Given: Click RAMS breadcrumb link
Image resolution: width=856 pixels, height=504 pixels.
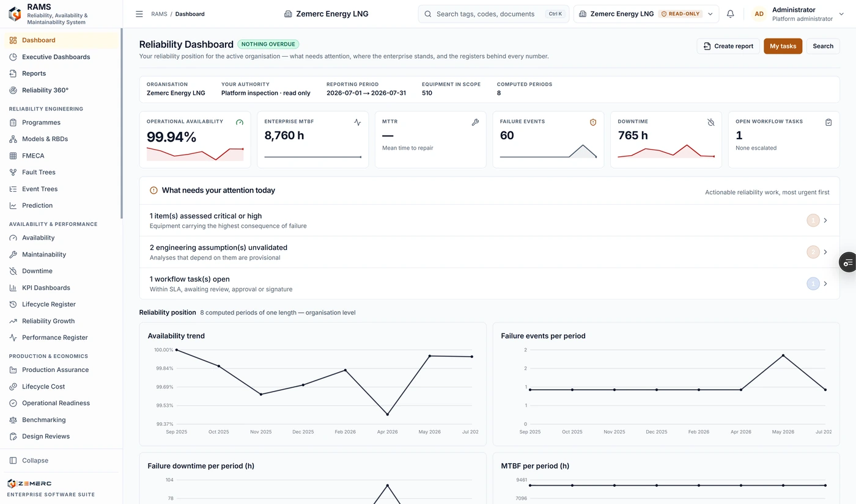Looking at the screenshot, I should pyautogui.click(x=159, y=14).
